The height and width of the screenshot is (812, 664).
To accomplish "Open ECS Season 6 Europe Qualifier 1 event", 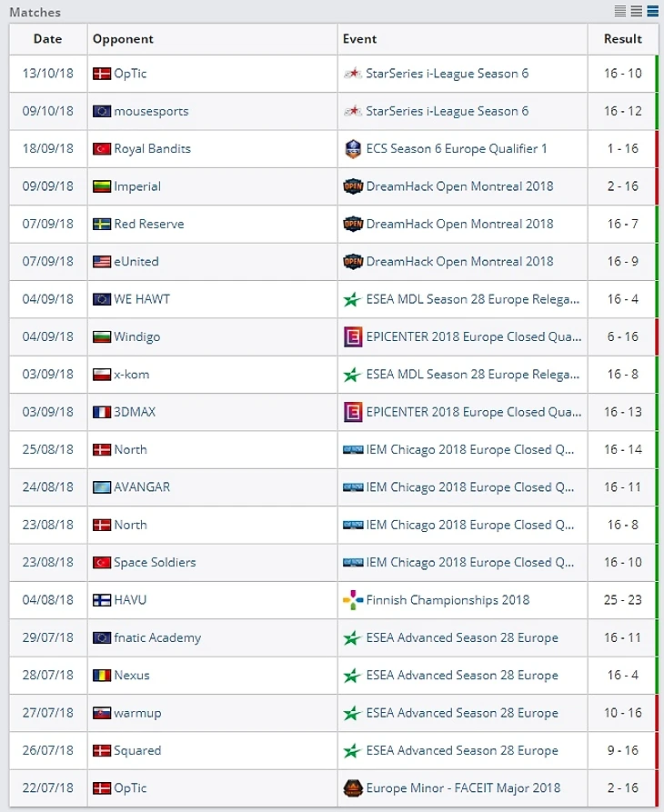I will click(x=457, y=148).
